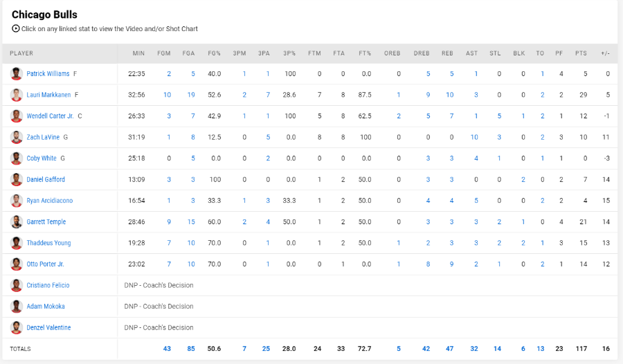Open Wendell Carter Jr. player link
Image resolution: width=623 pixels, height=364 pixels.
pos(50,116)
